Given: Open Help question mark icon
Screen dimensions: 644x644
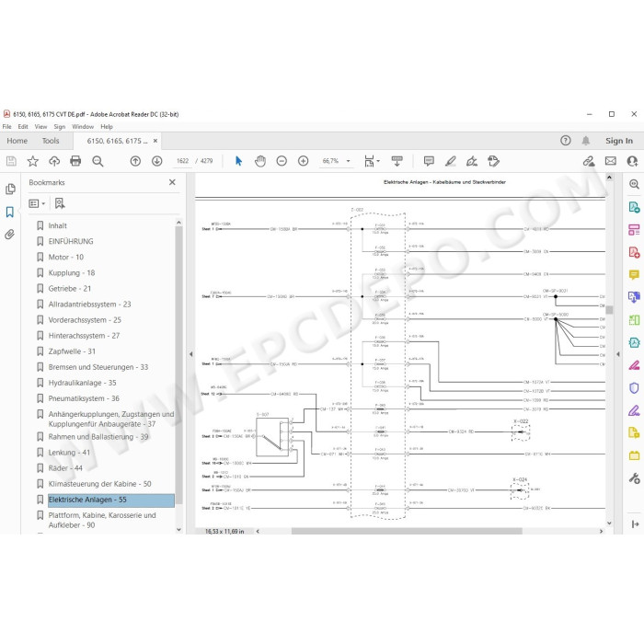Looking at the screenshot, I should tap(566, 141).
